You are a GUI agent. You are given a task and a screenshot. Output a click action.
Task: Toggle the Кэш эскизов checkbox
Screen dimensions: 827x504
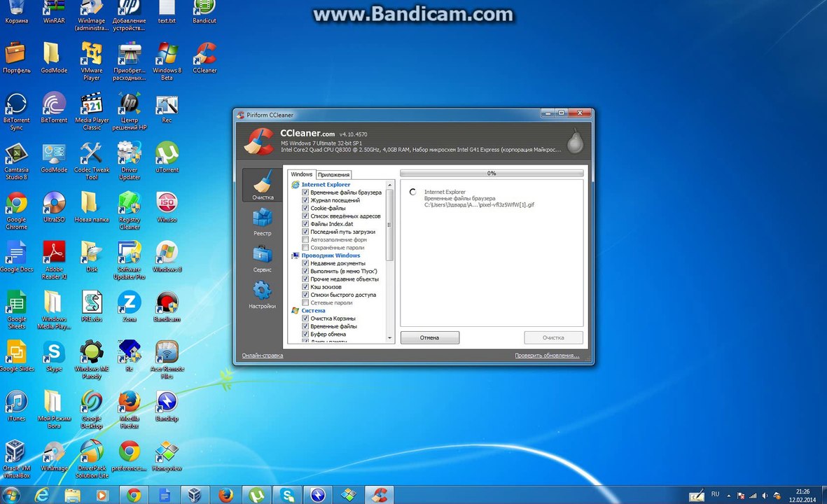point(305,287)
